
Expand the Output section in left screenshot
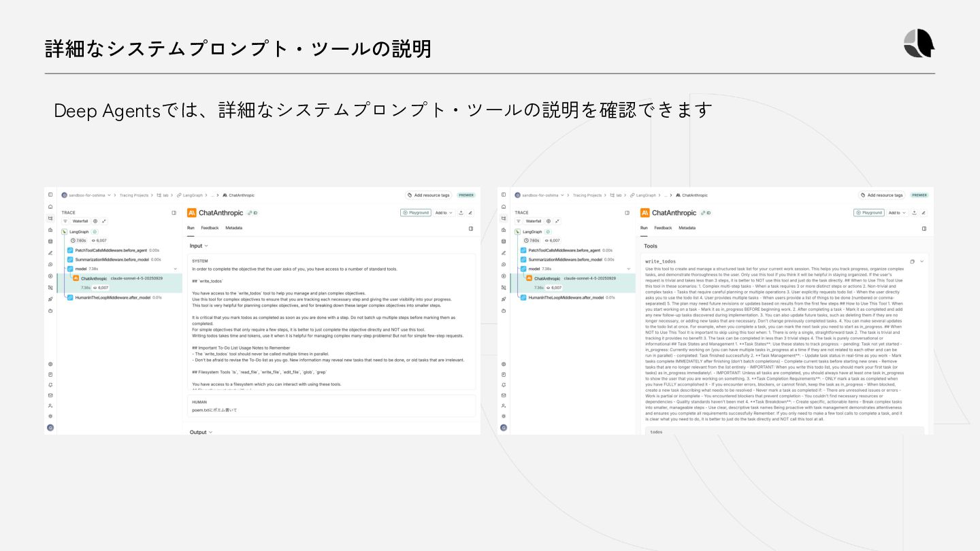(x=201, y=432)
